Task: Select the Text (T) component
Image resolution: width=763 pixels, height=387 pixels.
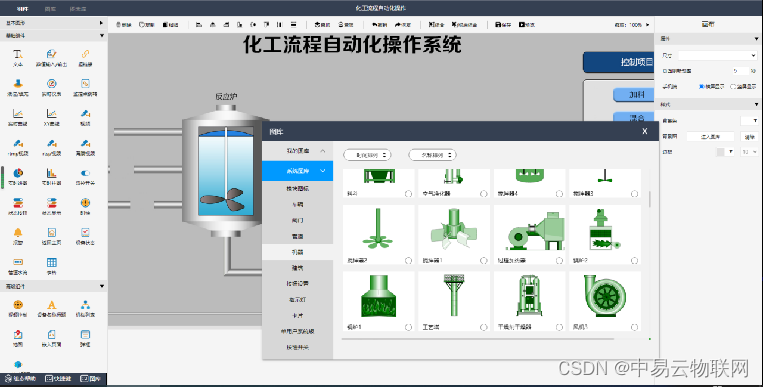Action: tap(18, 57)
